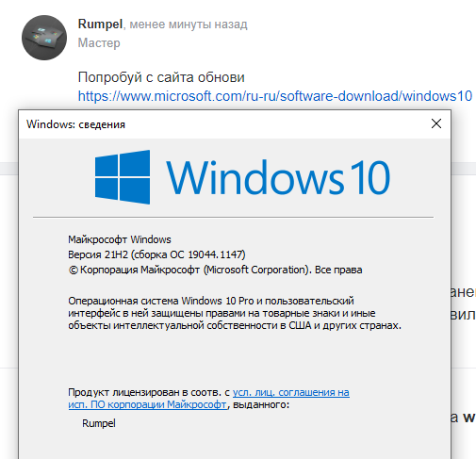Open the усл. лиц. соглашения на link

coord(291,392)
